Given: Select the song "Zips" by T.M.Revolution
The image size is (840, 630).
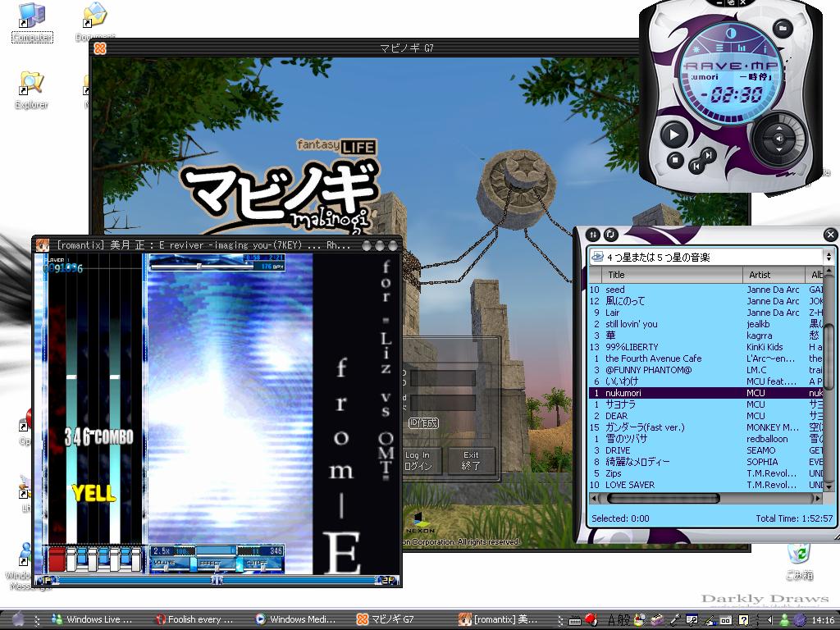Looking at the screenshot, I should [706, 473].
